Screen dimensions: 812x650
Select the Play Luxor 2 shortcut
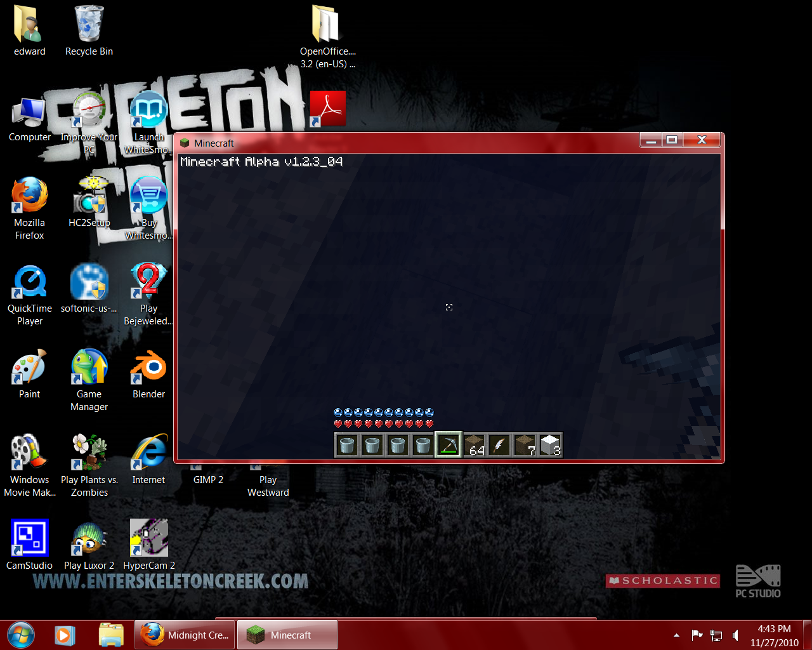[x=89, y=545]
